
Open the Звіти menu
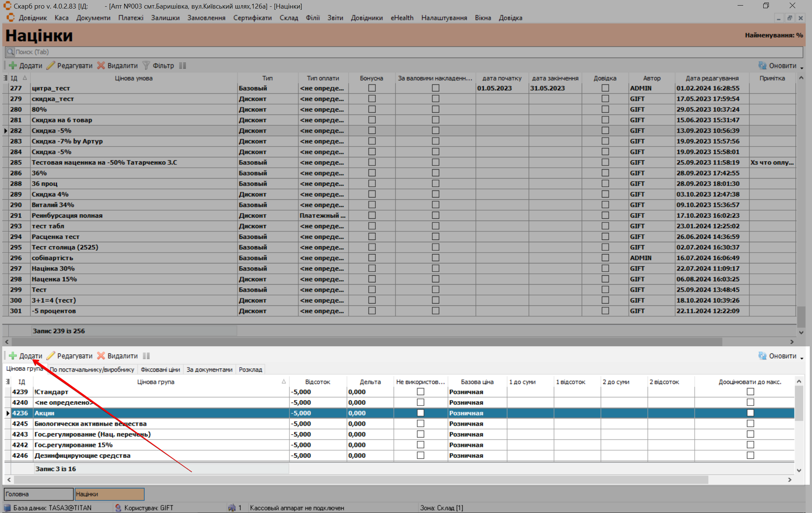[335, 18]
